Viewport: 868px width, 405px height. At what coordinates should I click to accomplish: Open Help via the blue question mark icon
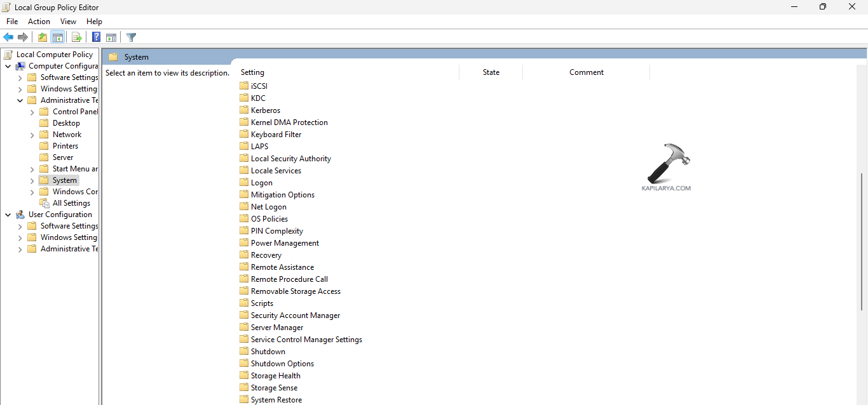pos(96,37)
